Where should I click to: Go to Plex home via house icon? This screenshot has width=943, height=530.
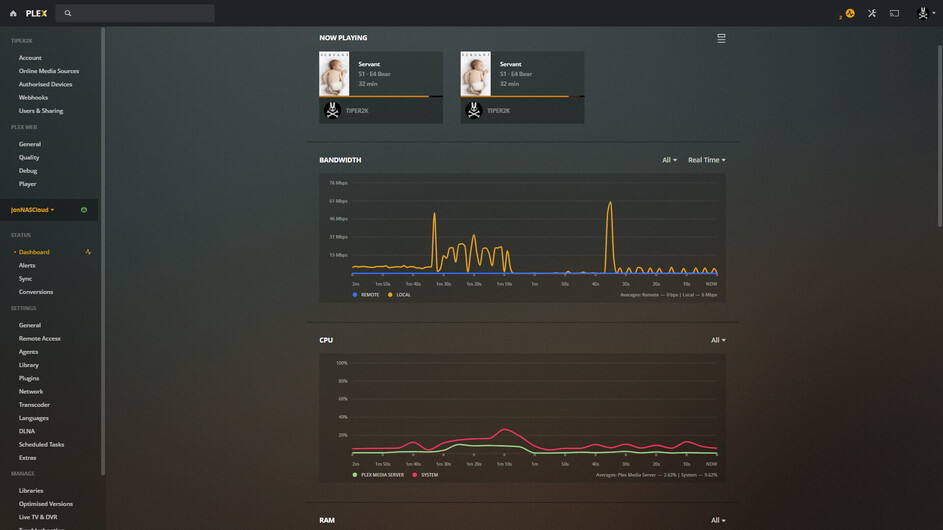click(x=13, y=13)
